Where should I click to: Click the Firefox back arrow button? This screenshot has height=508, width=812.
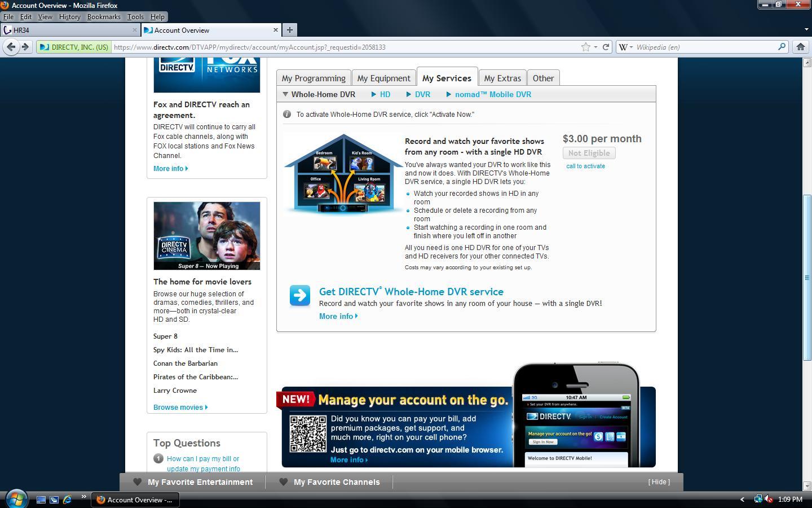point(11,47)
